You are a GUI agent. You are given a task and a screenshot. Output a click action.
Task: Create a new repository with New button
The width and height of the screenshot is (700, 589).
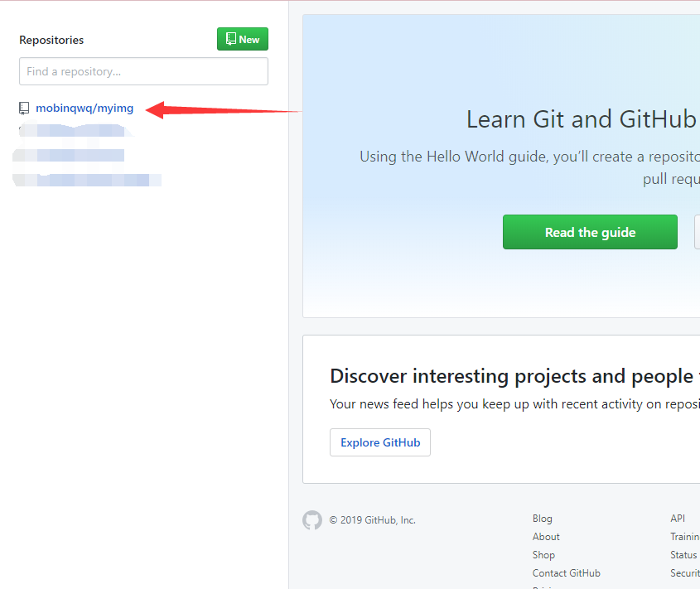pyautogui.click(x=243, y=39)
